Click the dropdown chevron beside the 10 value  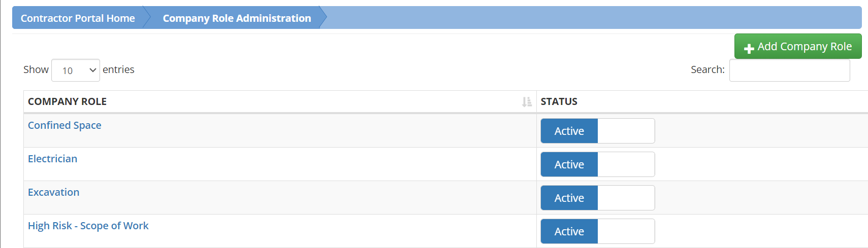click(x=93, y=70)
